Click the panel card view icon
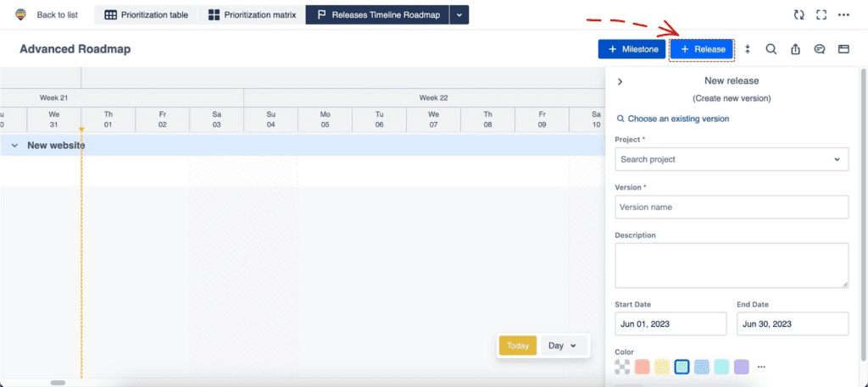The image size is (868, 387). [843, 49]
